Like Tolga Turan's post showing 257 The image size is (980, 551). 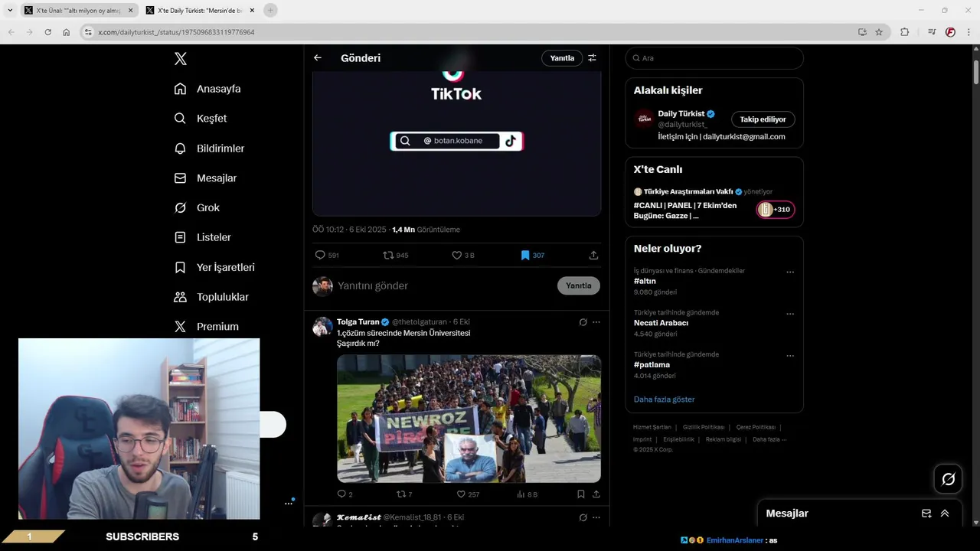(468, 494)
